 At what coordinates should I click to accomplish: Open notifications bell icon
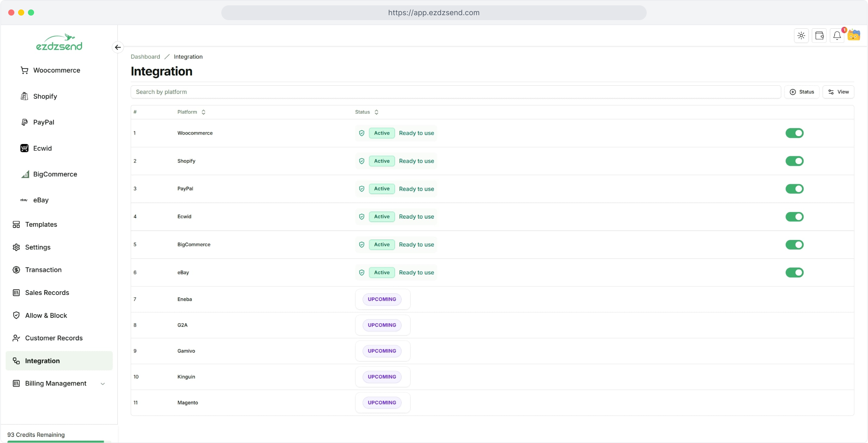tap(837, 36)
